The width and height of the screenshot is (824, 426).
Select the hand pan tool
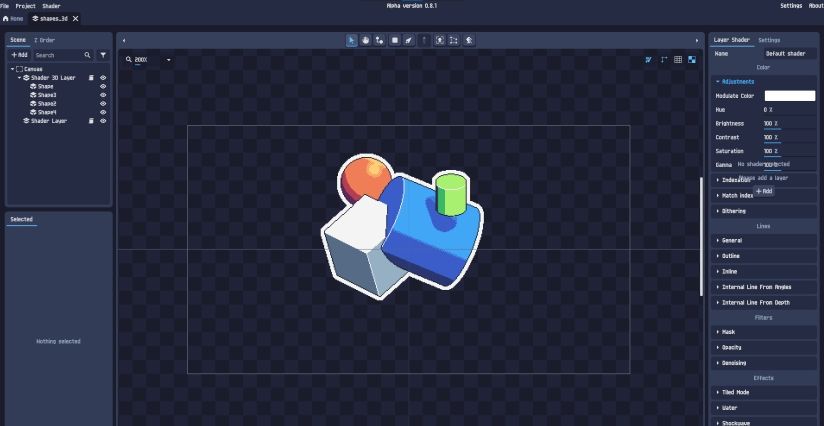366,40
